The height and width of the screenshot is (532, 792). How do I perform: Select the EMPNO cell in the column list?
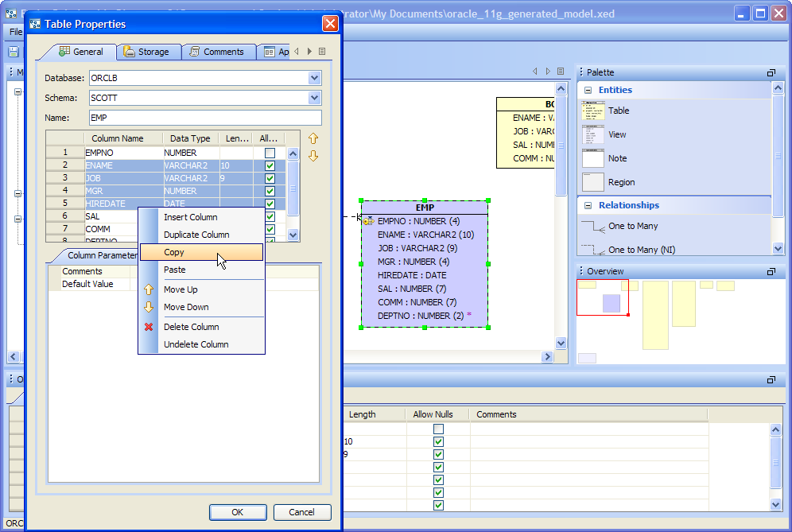coord(123,153)
